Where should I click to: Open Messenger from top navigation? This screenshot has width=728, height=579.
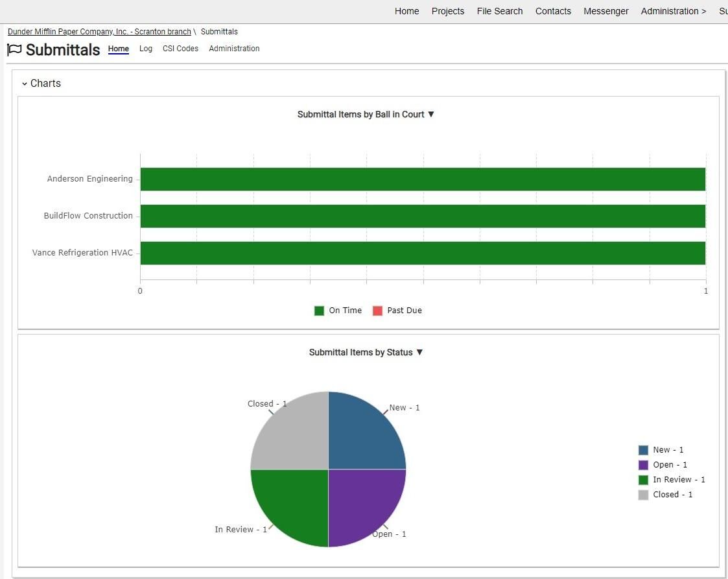tap(606, 11)
